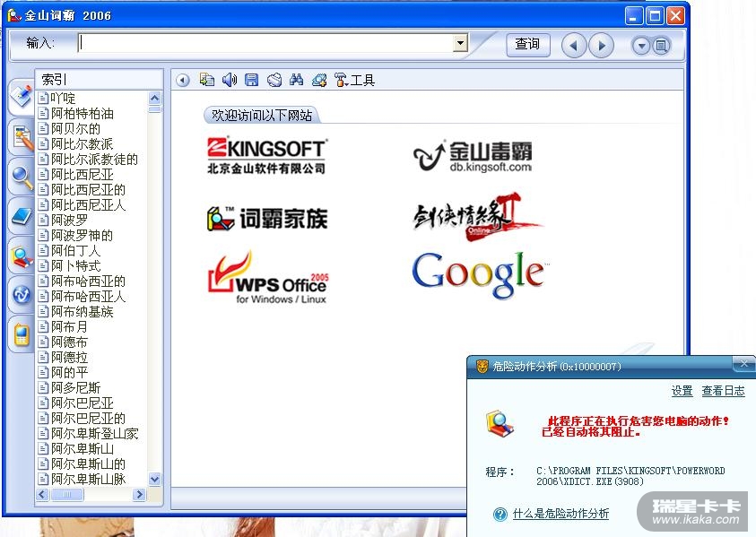Go back with the left arrow round button

point(574,46)
